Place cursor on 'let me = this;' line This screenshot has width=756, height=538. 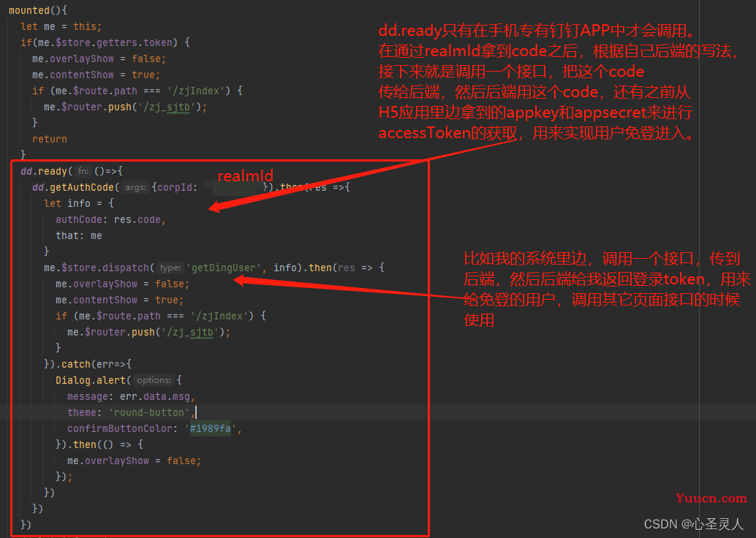tap(61, 26)
